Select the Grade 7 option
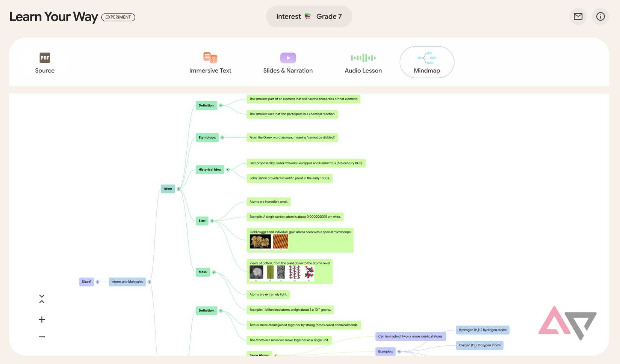 coord(329,16)
